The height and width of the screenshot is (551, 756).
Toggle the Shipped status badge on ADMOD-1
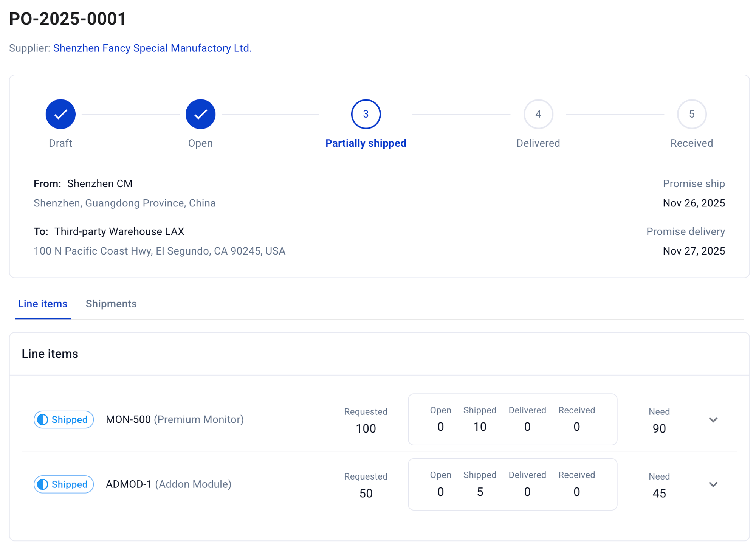63,484
